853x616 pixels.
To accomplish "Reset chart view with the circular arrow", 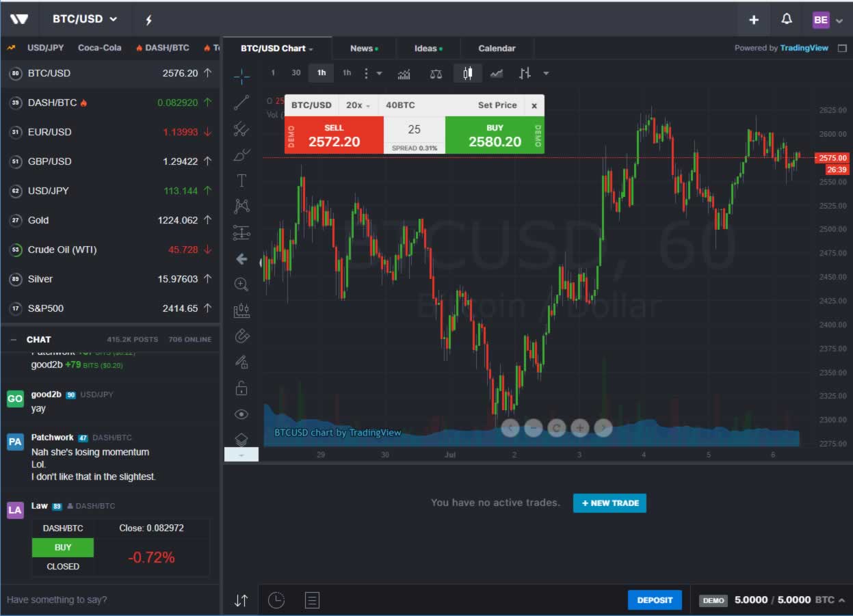I will (556, 428).
